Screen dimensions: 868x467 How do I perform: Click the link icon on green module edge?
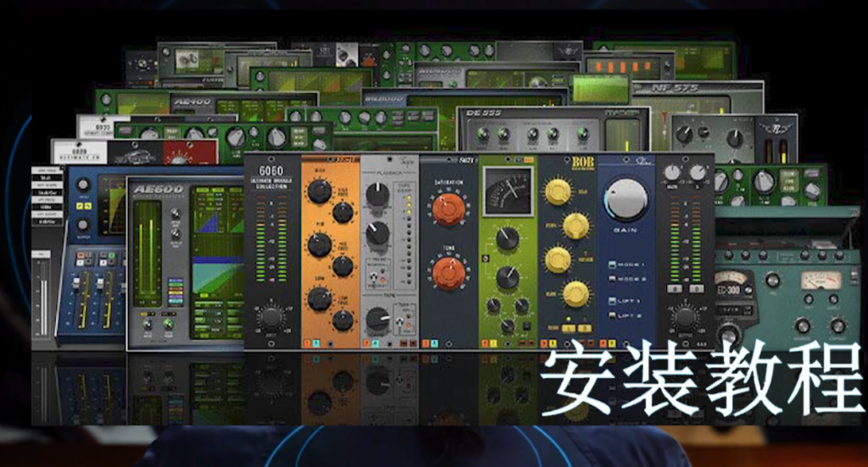click(x=485, y=259)
